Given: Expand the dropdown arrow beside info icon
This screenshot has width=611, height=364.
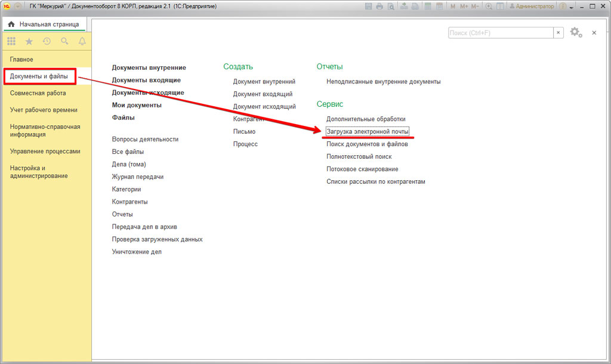Looking at the screenshot, I should tap(572, 7).
